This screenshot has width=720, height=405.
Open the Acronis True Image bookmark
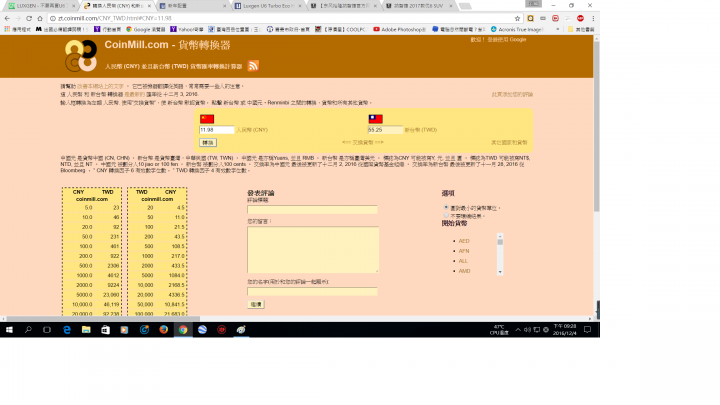(517, 29)
